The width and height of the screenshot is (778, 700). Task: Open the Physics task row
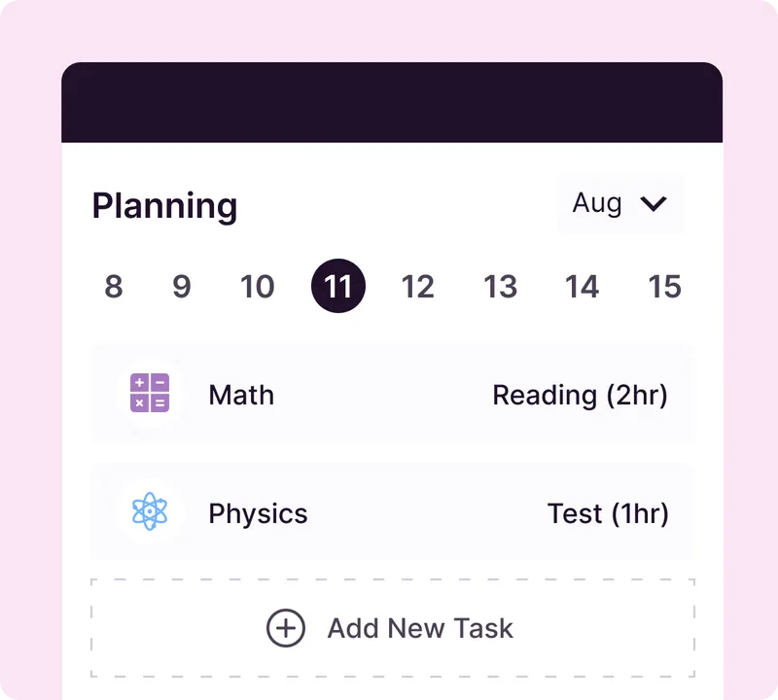click(x=392, y=513)
